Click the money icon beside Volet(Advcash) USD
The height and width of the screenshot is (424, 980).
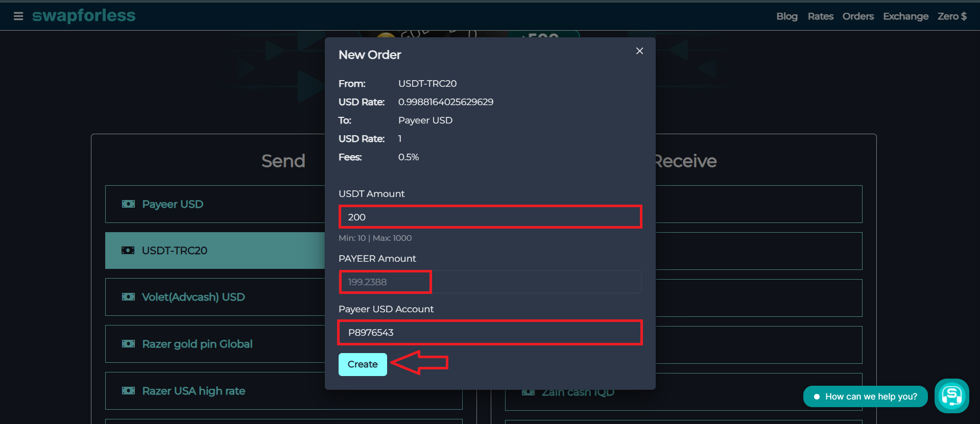128,297
